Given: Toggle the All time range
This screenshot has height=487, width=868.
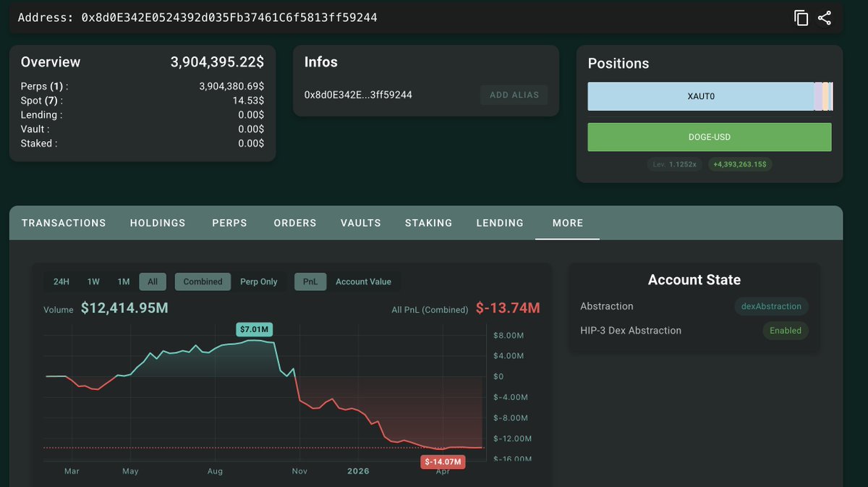Looking at the screenshot, I should (153, 281).
